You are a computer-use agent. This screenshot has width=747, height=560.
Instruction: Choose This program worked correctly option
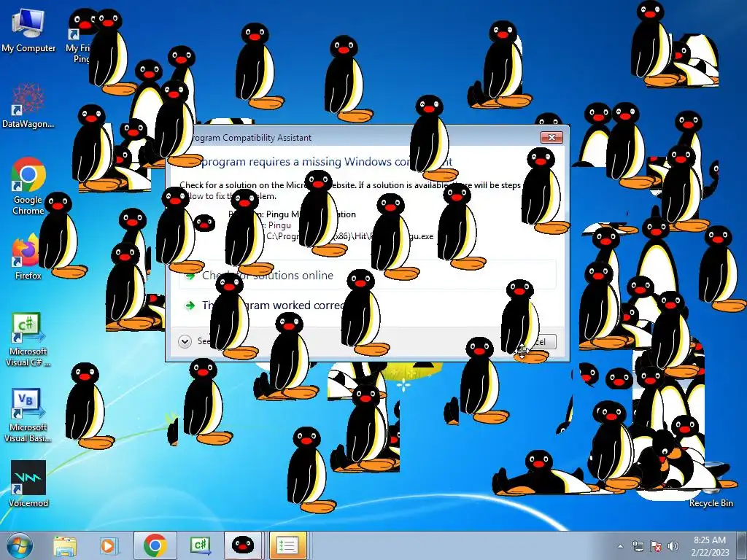tap(367, 306)
